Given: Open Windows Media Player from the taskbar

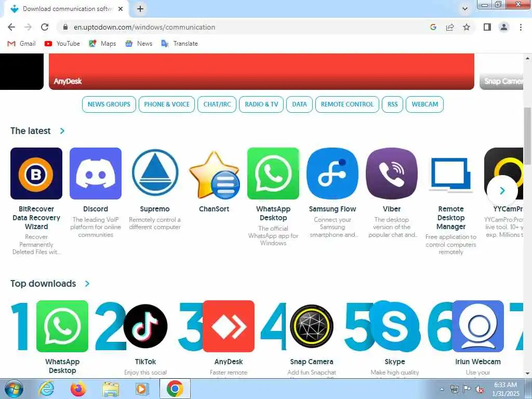Looking at the screenshot, I should click(141, 389).
